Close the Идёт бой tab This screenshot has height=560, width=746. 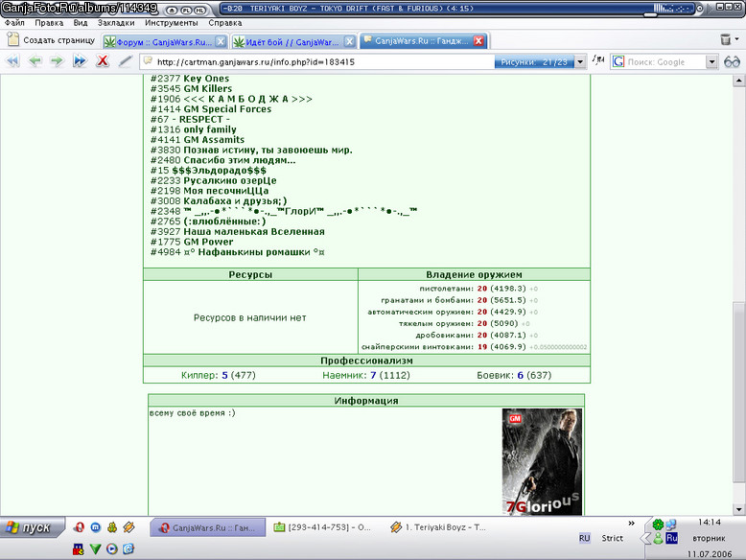point(350,42)
